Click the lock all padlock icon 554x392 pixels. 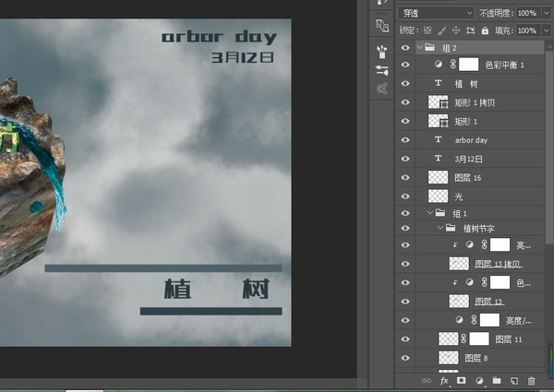click(x=485, y=30)
